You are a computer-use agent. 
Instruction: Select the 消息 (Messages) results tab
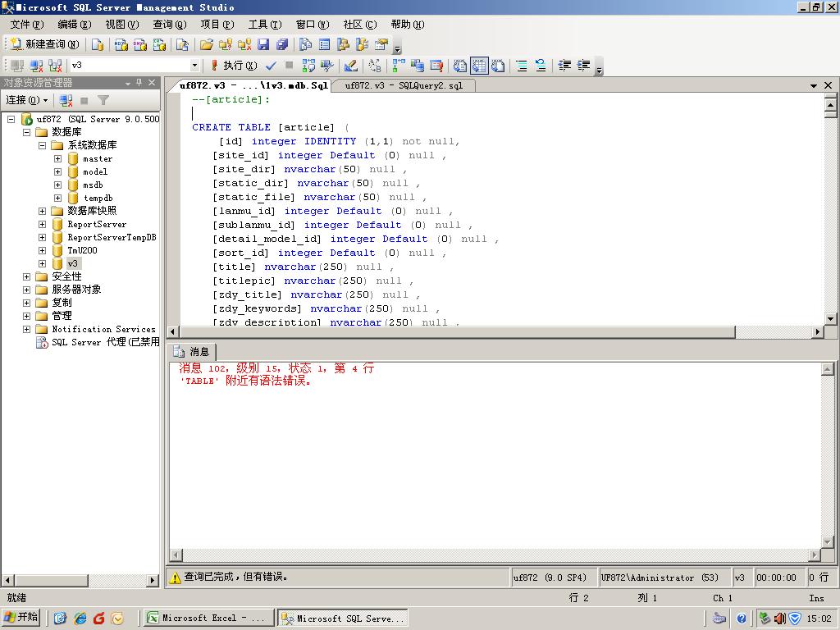click(193, 352)
